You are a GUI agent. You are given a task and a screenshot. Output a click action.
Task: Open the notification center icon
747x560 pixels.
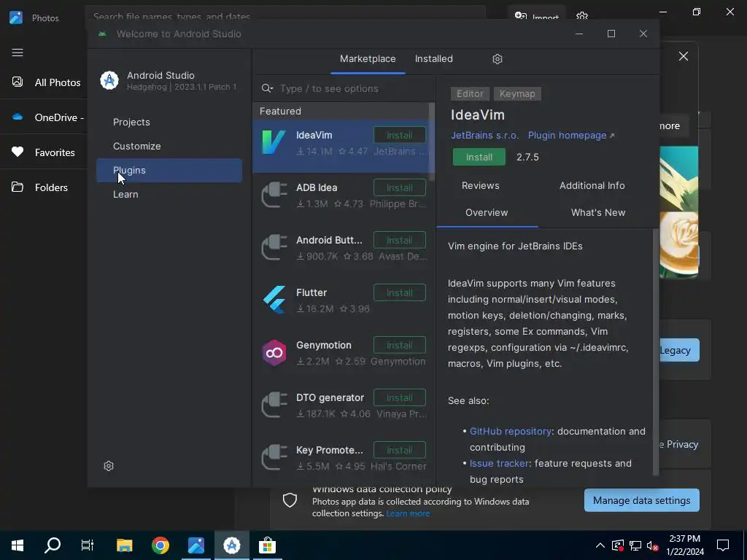723,545
